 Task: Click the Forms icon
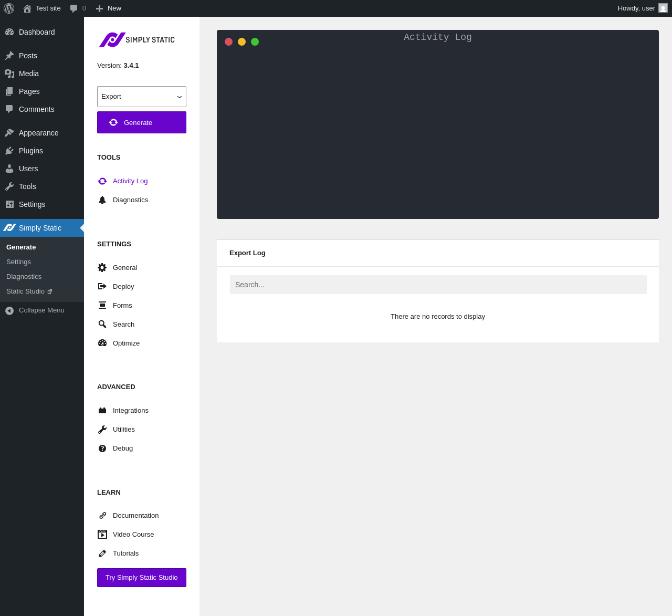102,306
